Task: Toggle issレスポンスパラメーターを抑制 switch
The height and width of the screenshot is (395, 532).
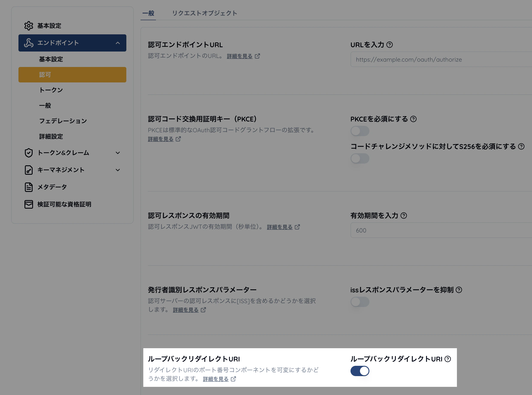Action: [x=360, y=302]
